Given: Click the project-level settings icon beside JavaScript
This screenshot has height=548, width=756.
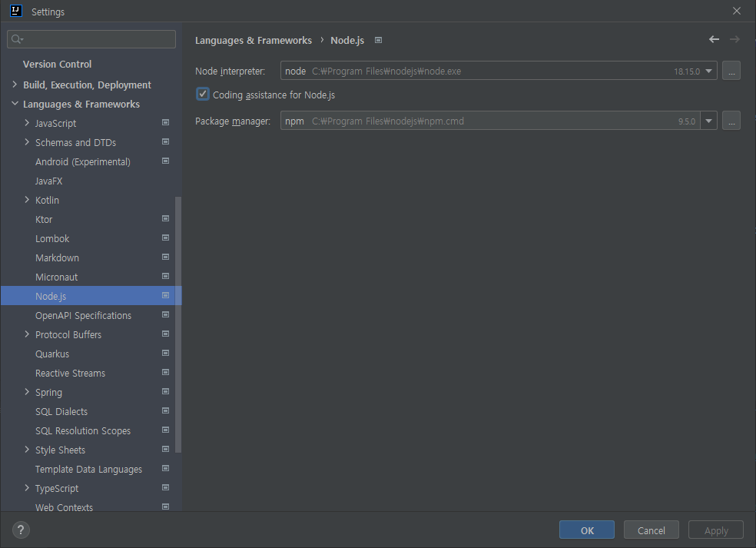Looking at the screenshot, I should tap(165, 122).
